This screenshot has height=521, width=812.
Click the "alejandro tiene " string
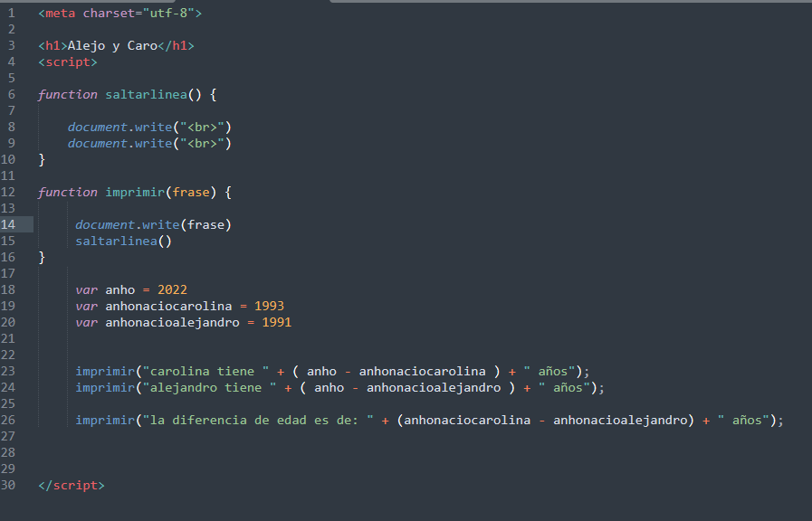[x=210, y=387]
